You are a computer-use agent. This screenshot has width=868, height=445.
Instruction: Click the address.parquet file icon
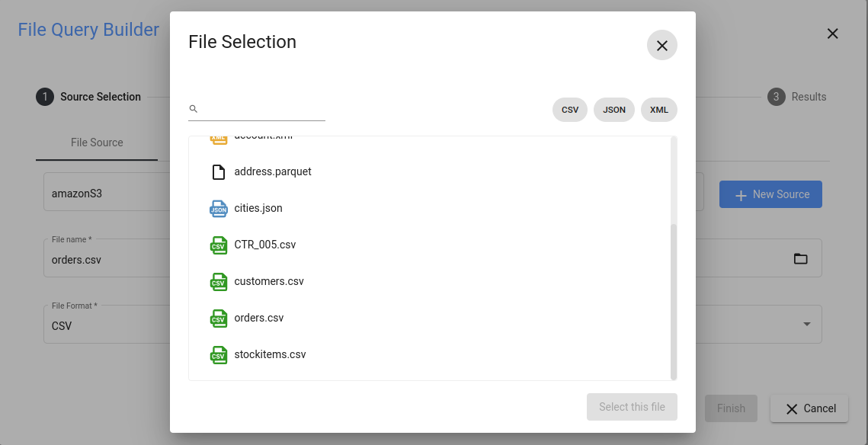coord(219,172)
